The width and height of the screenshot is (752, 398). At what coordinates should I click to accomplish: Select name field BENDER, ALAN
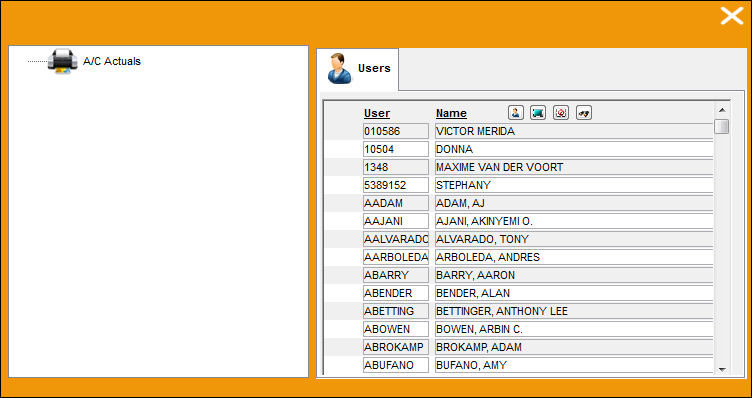pyautogui.click(x=574, y=293)
